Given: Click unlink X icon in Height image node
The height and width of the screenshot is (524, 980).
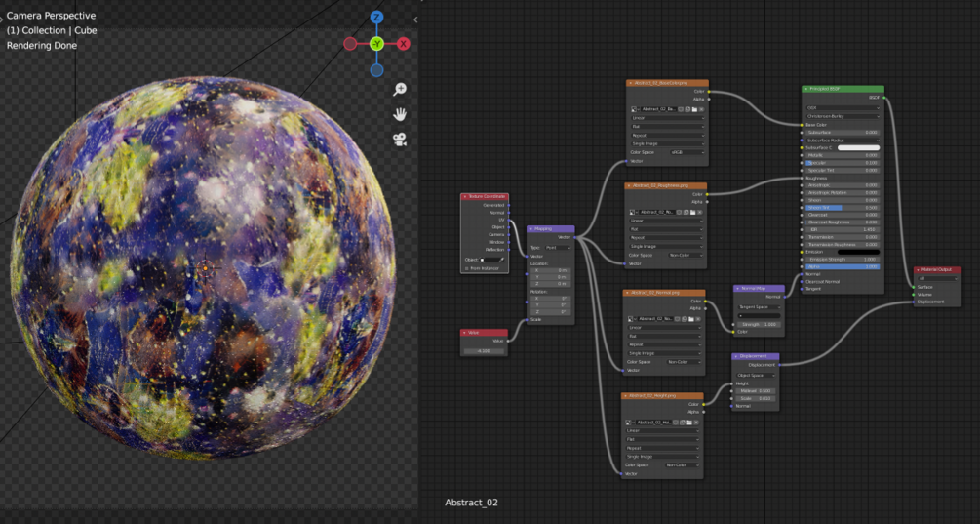Looking at the screenshot, I should [x=696, y=423].
